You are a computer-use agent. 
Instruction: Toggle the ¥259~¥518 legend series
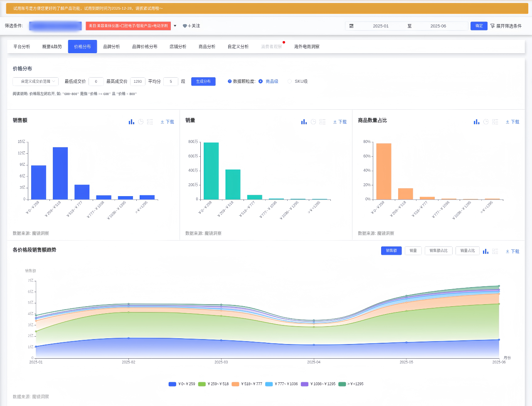pyautogui.click(x=213, y=384)
